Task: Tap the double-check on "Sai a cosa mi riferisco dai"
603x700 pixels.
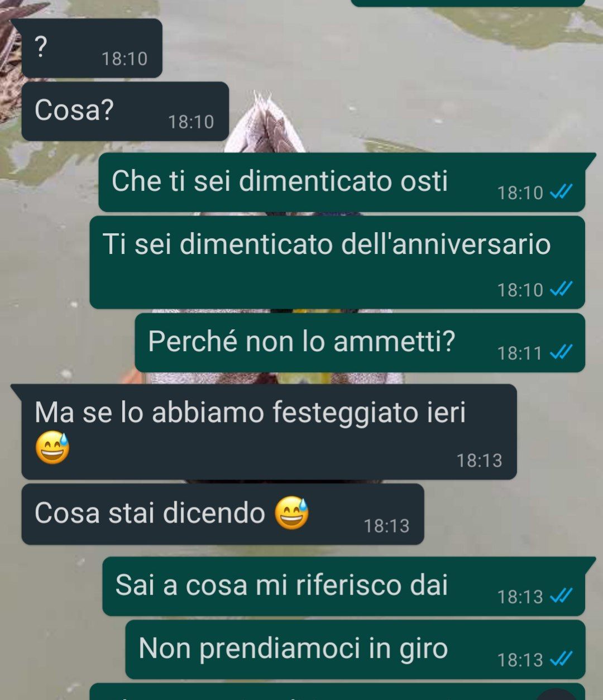Action: point(561,596)
